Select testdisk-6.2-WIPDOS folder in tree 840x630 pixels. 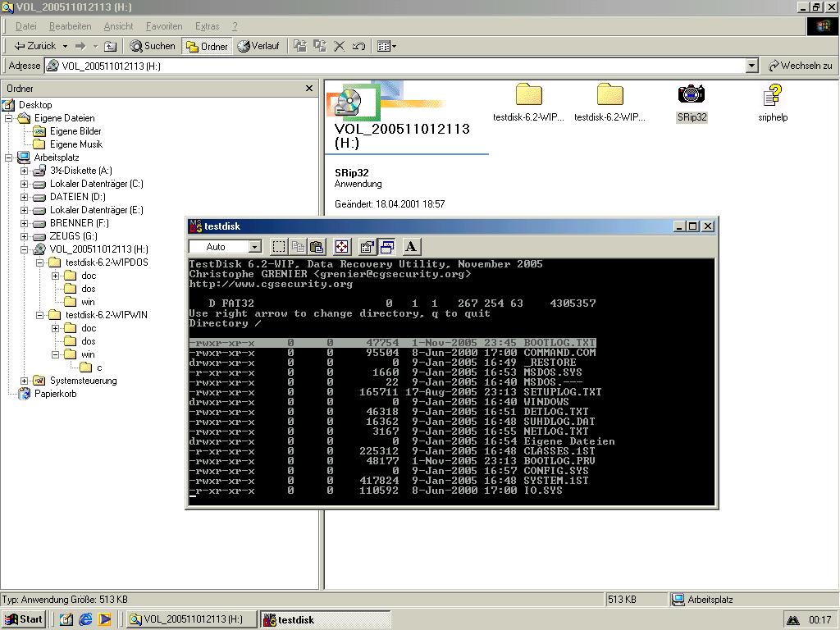107,262
